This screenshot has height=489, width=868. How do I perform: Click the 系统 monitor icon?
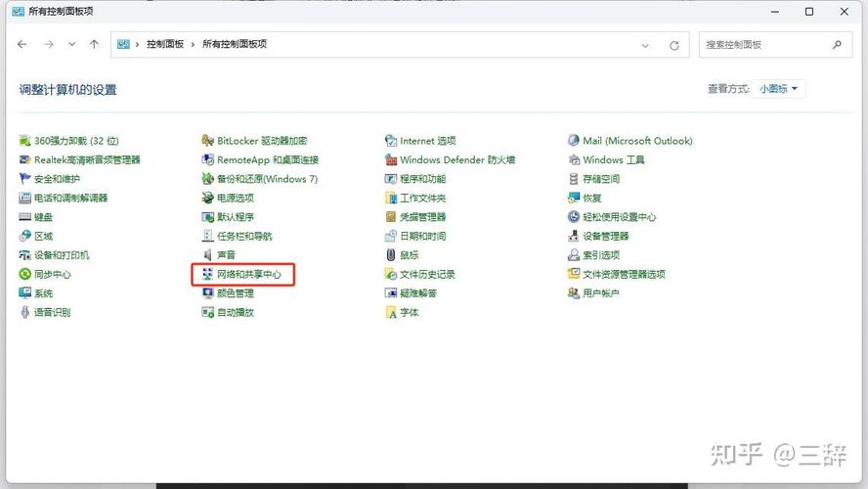(24, 293)
